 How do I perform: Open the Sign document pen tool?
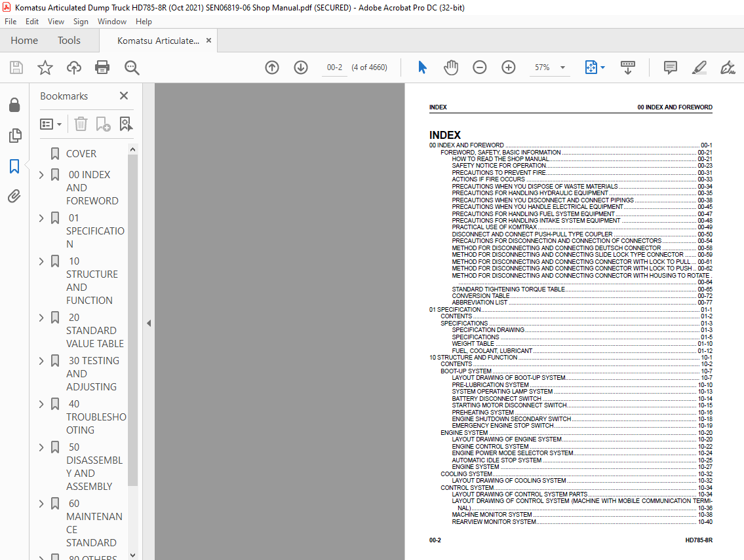click(x=728, y=67)
